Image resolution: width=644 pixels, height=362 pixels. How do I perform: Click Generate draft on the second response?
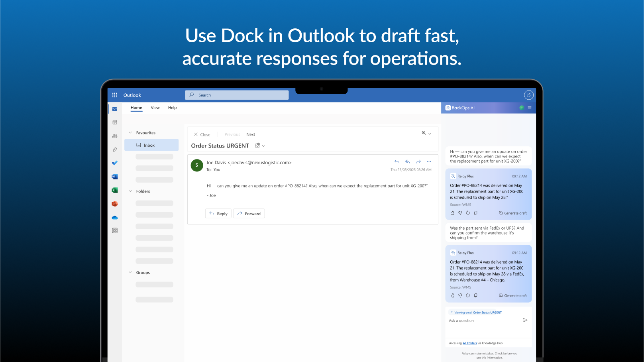(x=513, y=295)
